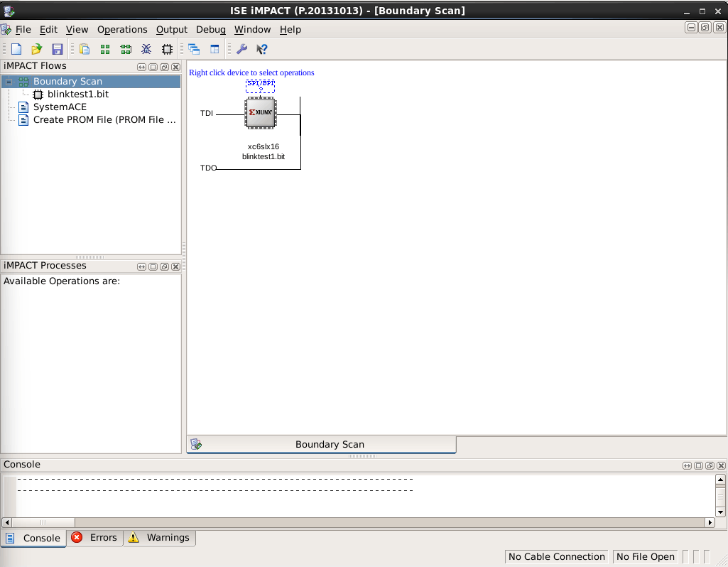Click the four green squares toolbar icon
Viewport: 728px width, 567px height.
pos(105,49)
